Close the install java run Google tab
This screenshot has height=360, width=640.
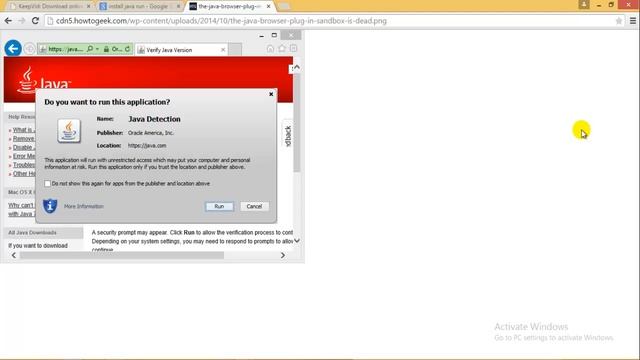tap(178, 7)
